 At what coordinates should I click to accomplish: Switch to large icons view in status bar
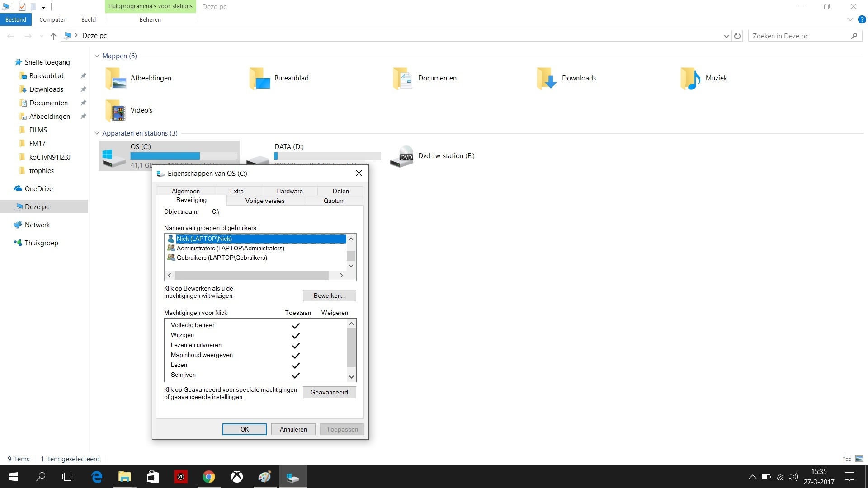(859, 459)
